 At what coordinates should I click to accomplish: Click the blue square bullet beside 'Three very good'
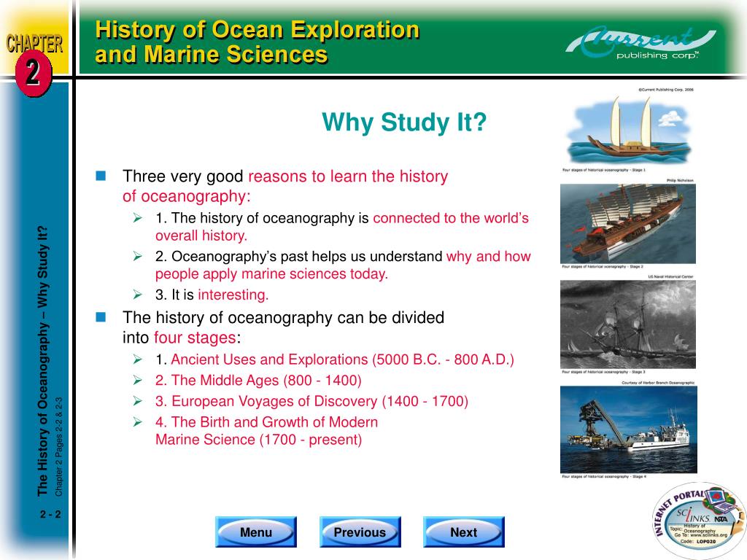[x=101, y=176]
